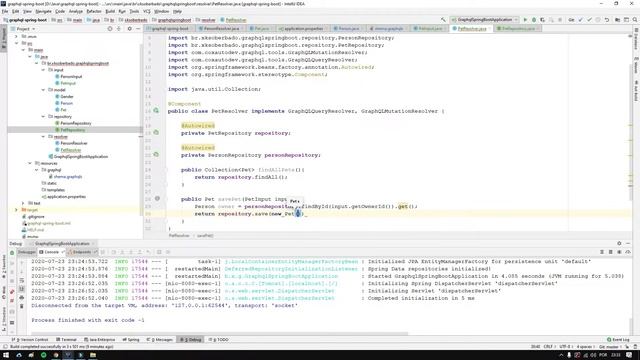Viewport: 640px width, 360px height.
Task: Open Project panel settings gear
Action: pos(129,29)
